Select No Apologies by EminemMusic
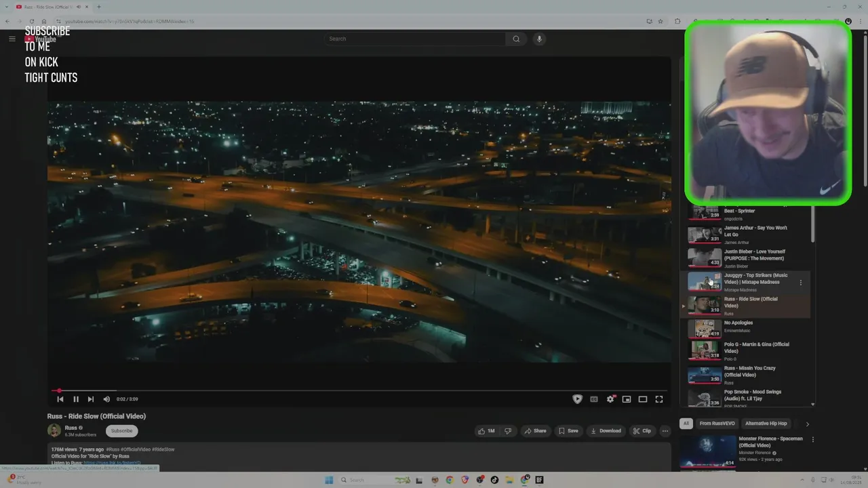 click(x=747, y=329)
